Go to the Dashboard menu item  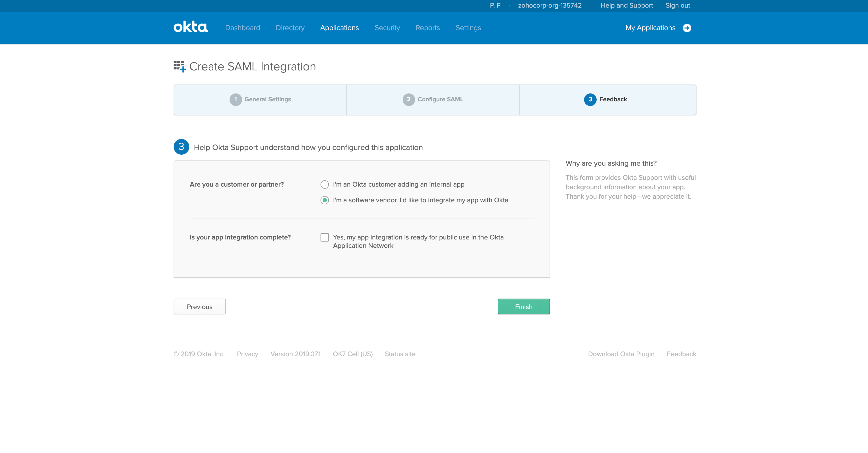[242, 28]
